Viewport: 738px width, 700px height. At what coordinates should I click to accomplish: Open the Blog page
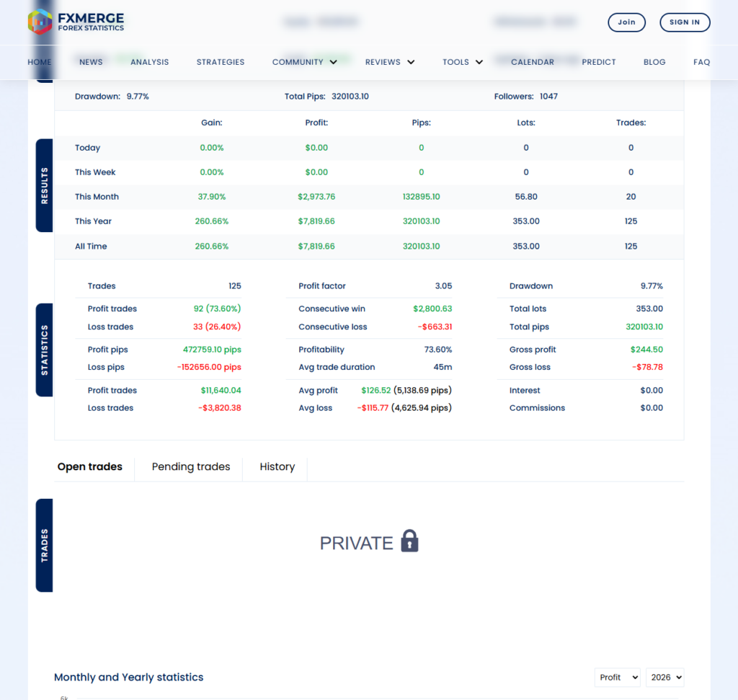(x=654, y=62)
